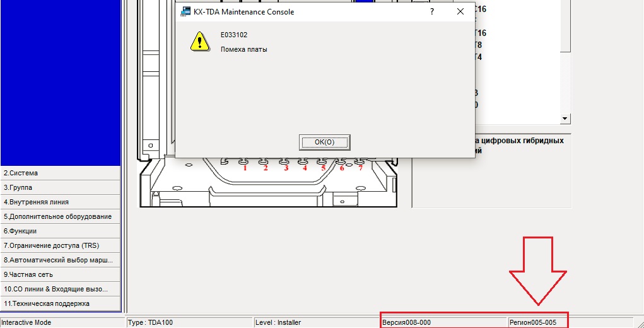Open 7.Ограничение доступа (TRS) section
The image size is (644, 328).
pyautogui.click(x=61, y=245)
